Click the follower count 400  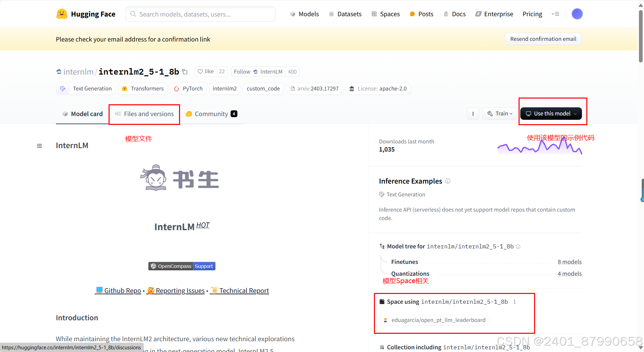pos(292,72)
